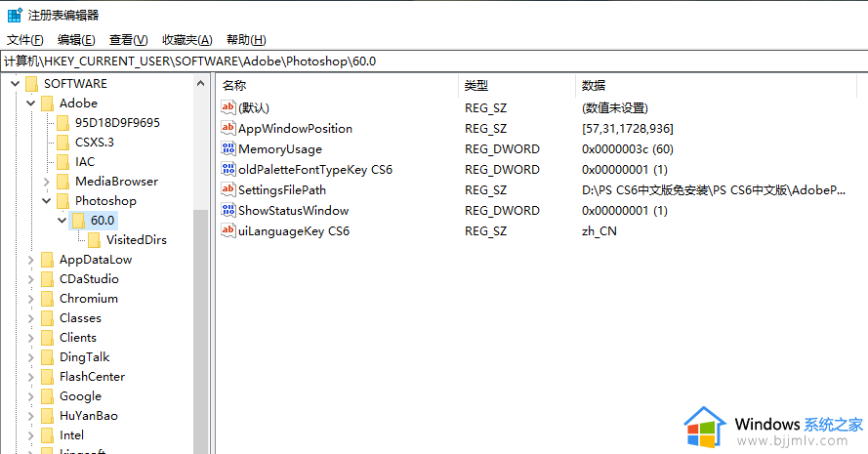The image size is (868, 454).
Task: Click the Registry Editor app icon in title bar
Action: [15, 15]
